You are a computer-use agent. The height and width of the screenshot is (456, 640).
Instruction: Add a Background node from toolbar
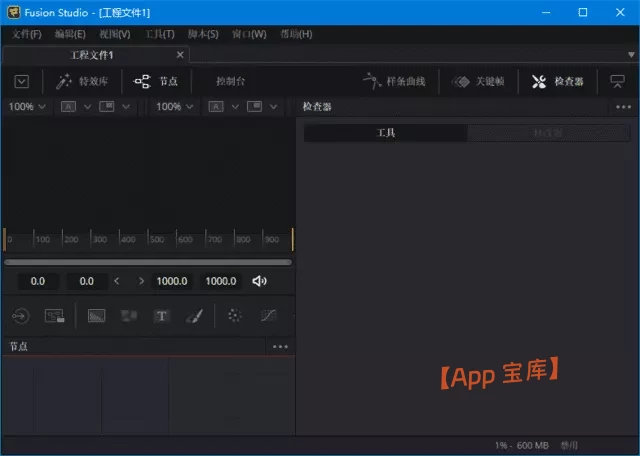[x=97, y=316]
